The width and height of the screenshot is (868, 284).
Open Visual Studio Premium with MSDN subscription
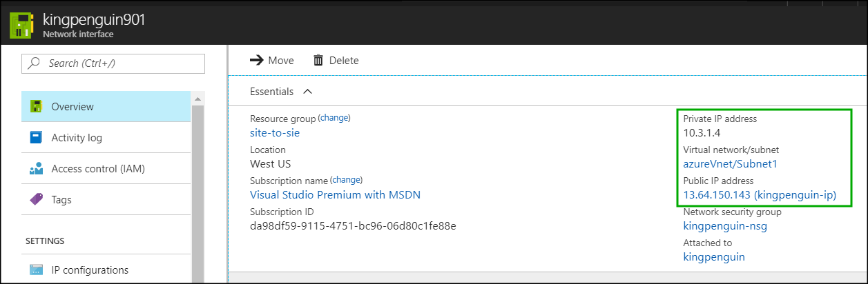pyautogui.click(x=335, y=194)
